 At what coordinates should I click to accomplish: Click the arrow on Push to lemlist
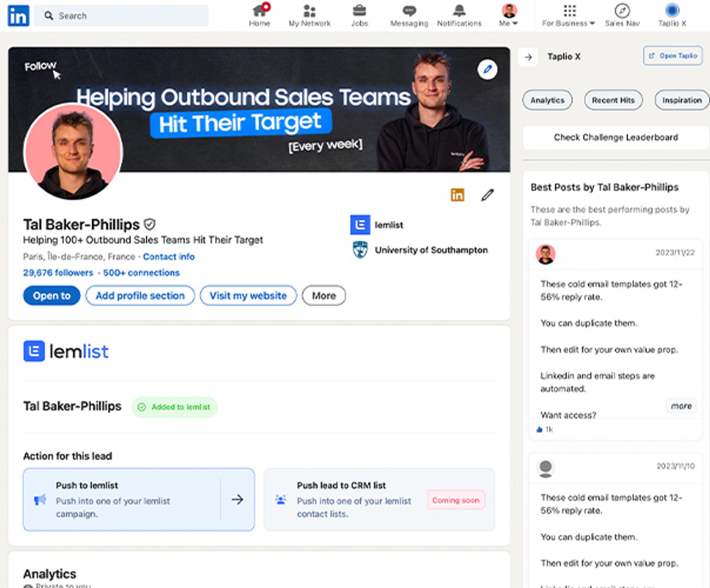pos(237,500)
